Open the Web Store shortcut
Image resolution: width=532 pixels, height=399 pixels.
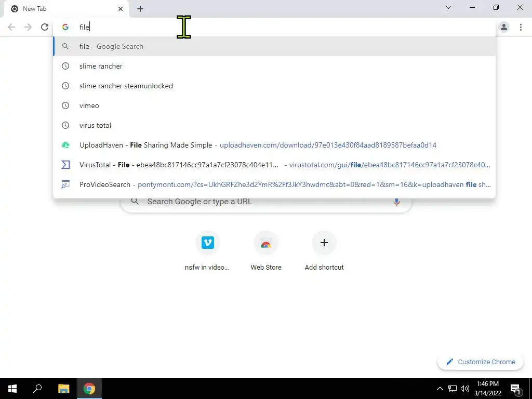click(265, 251)
